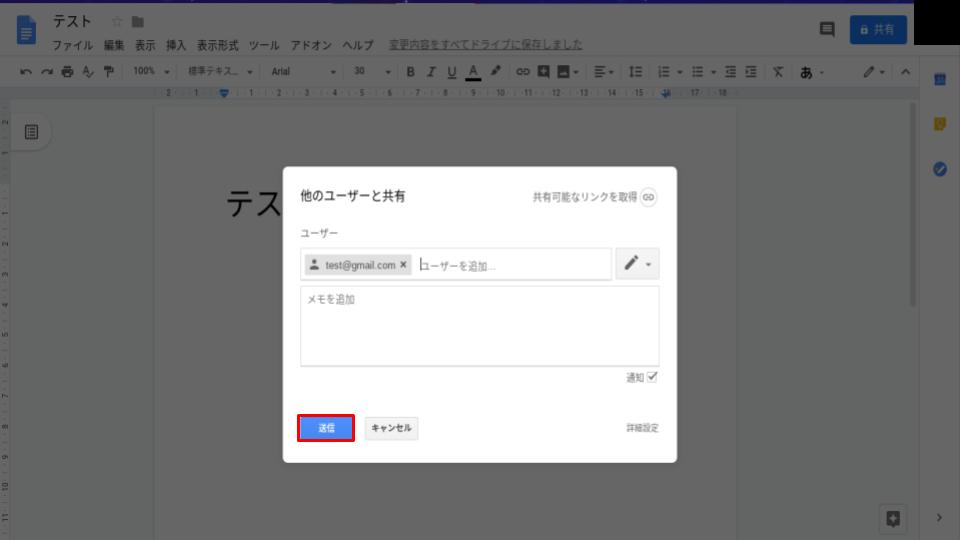The width and height of the screenshot is (960, 540).
Task: Click the bulleted list icon
Action: pos(697,72)
